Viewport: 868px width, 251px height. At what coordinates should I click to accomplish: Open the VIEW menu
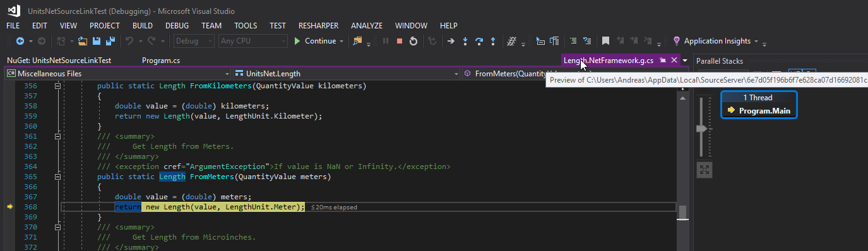pos(68,26)
